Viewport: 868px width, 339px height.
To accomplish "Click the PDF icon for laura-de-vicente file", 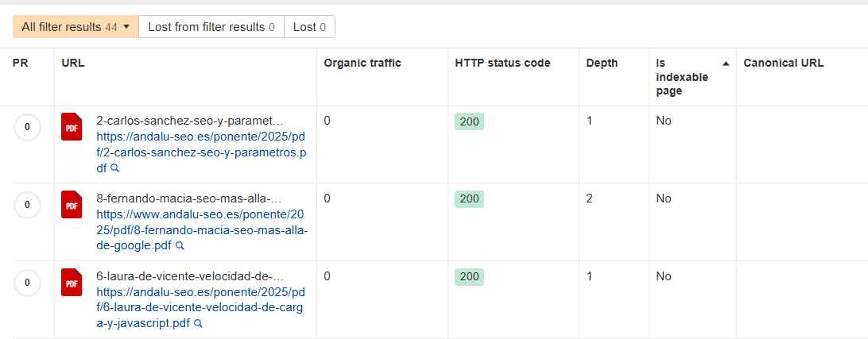I will pos(72,282).
